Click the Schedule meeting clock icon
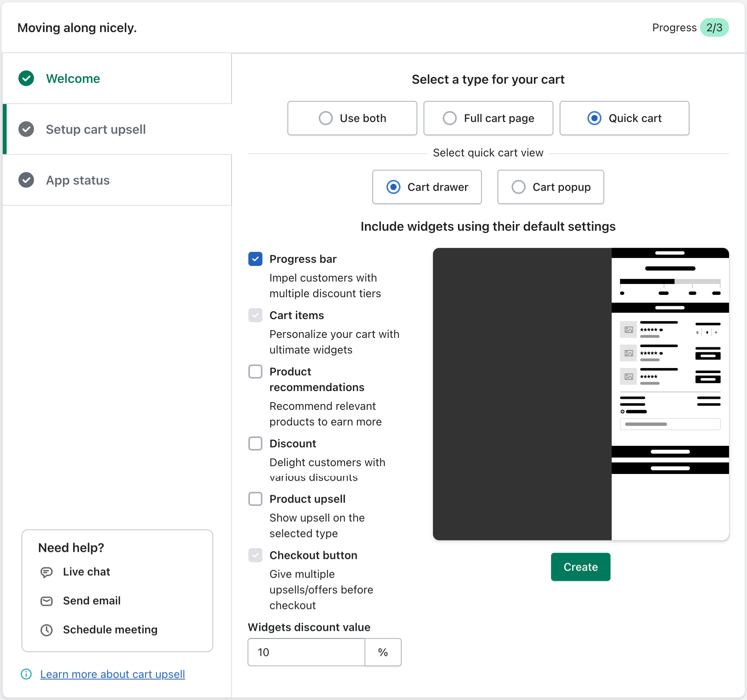747x700 pixels. click(x=47, y=630)
